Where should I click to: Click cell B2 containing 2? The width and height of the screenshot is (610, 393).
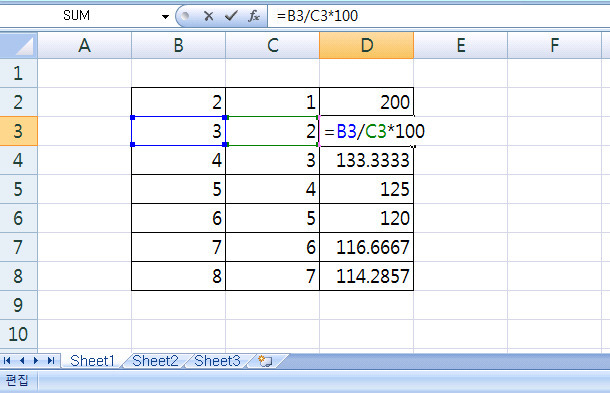point(179,102)
